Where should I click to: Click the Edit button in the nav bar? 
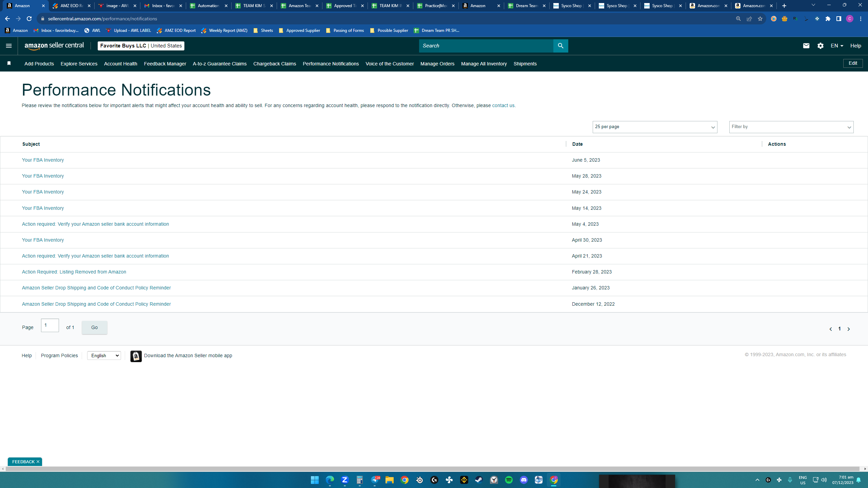coord(853,63)
